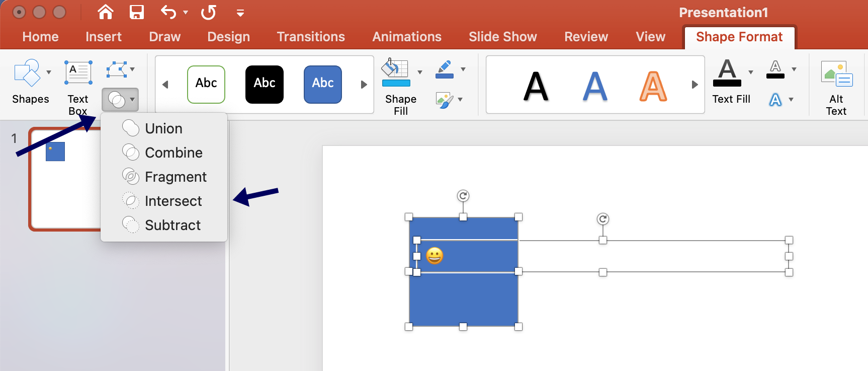Open the Slide Show tab
868x371 pixels.
[x=503, y=37]
